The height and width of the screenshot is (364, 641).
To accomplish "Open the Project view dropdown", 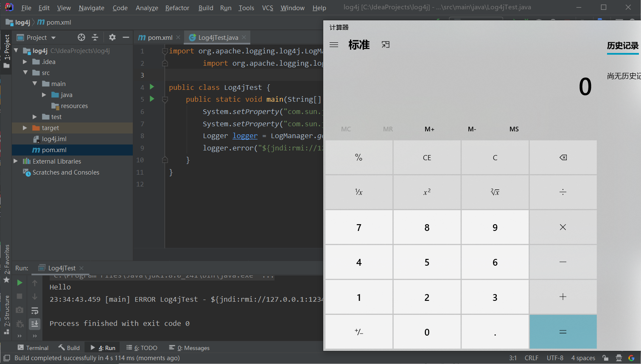I will [x=53, y=38].
